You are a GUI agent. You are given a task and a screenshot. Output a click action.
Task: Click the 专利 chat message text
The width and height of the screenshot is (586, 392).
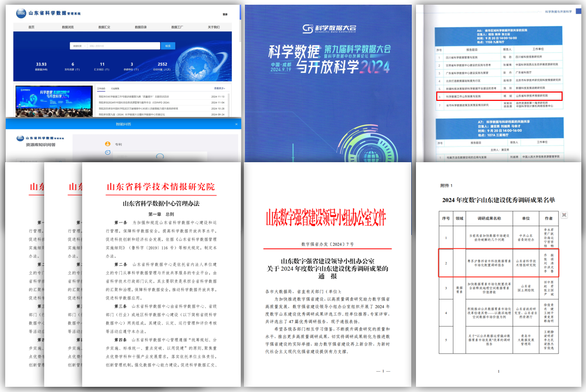tap(119, 144)
